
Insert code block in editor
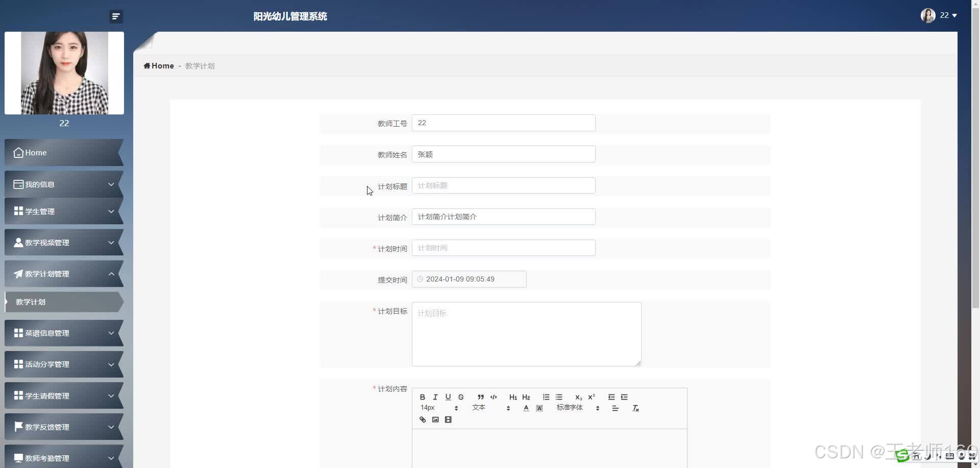(x=494, y=397)
